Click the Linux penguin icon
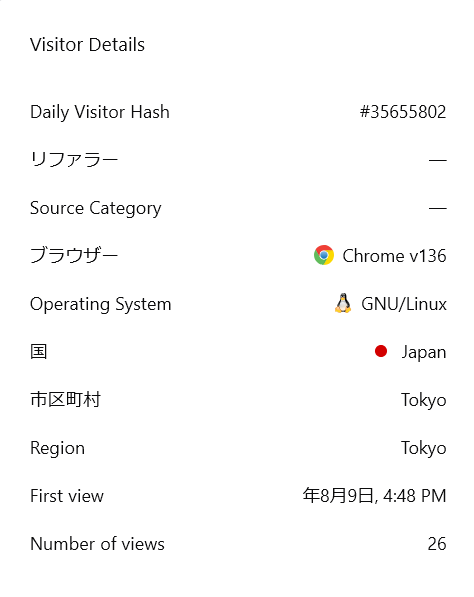Image resolution: width=474 pixels, height=597 pixels. point(343,303)
